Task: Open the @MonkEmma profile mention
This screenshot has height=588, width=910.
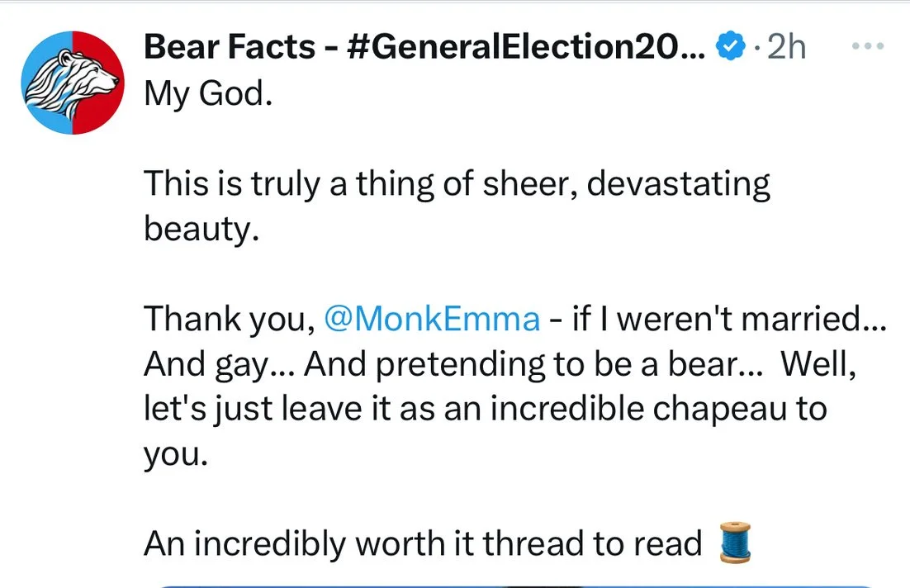Action: [x=432, y=318]
